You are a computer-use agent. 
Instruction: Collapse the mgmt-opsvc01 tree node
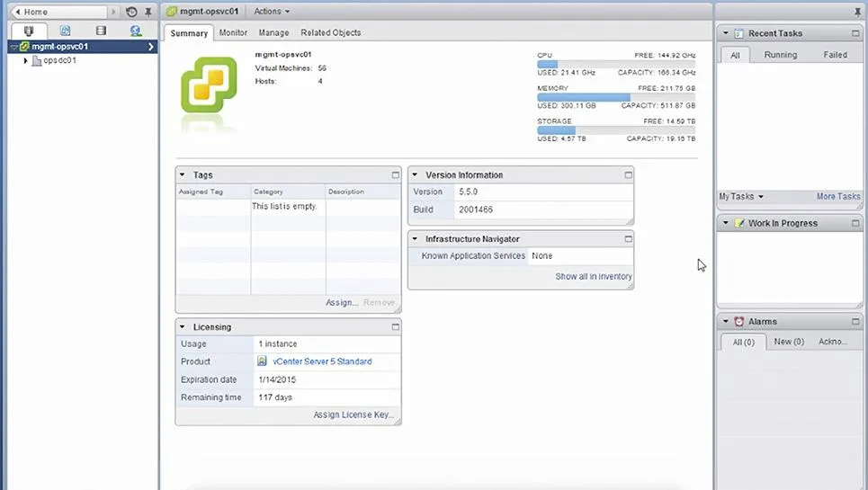[x=14, y=47]
